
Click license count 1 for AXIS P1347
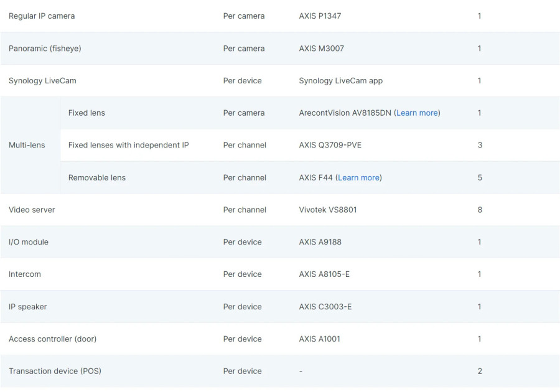[x=479, y=16]
